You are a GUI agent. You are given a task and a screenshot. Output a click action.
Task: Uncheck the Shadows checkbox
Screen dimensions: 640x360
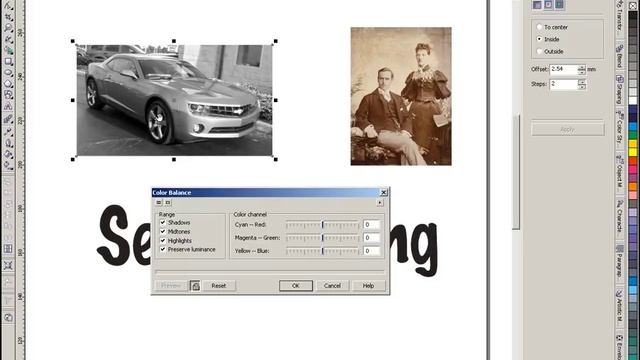click(162, 222)
